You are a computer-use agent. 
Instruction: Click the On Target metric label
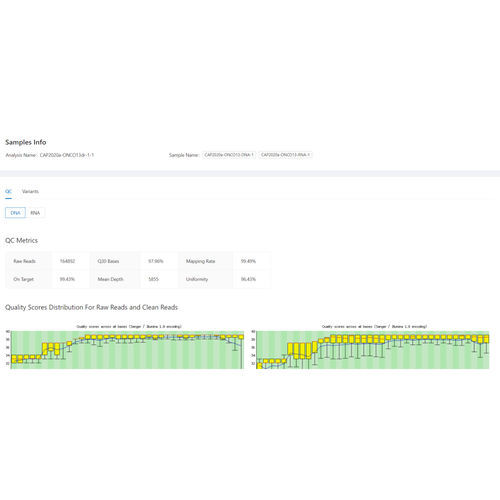tap(23, 279)
